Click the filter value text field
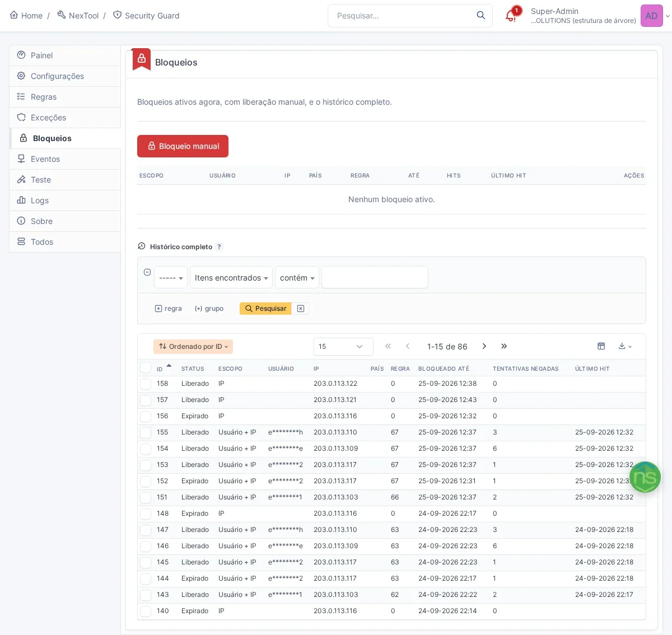The width and height of the screenshot is (672, 635). click(x=375, y=277)
